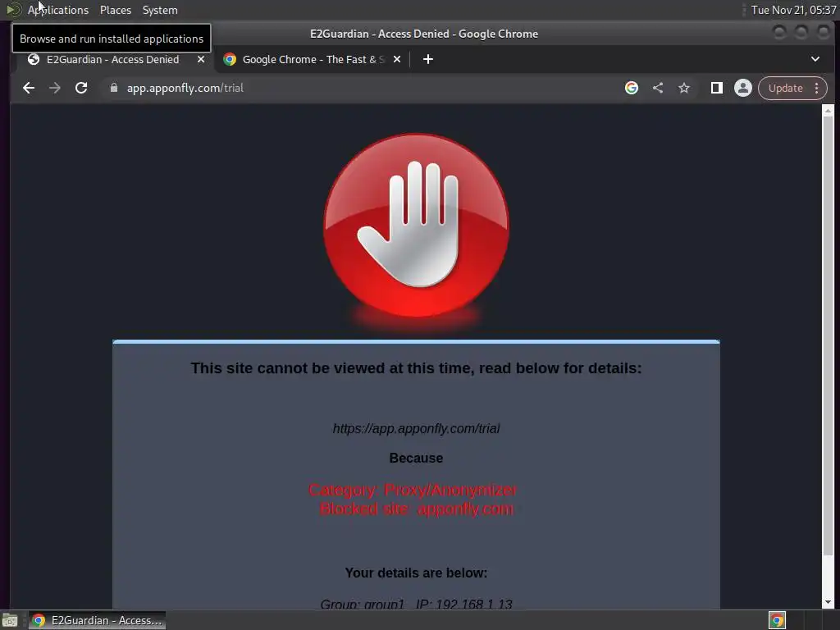Screen dimensions: 840x630
Task: Select E2Guardian window in bottom taskbar
Action: click(97, 620)
